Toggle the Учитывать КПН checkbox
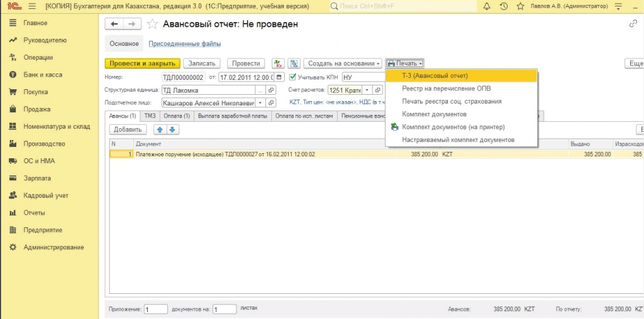The width and height of the screenshot is (644, 319). 292,77
